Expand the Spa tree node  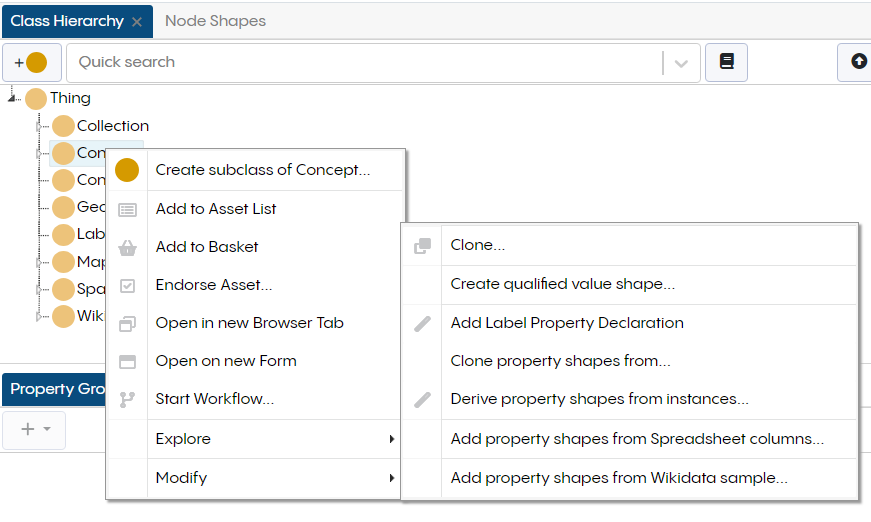click(39, 289)
